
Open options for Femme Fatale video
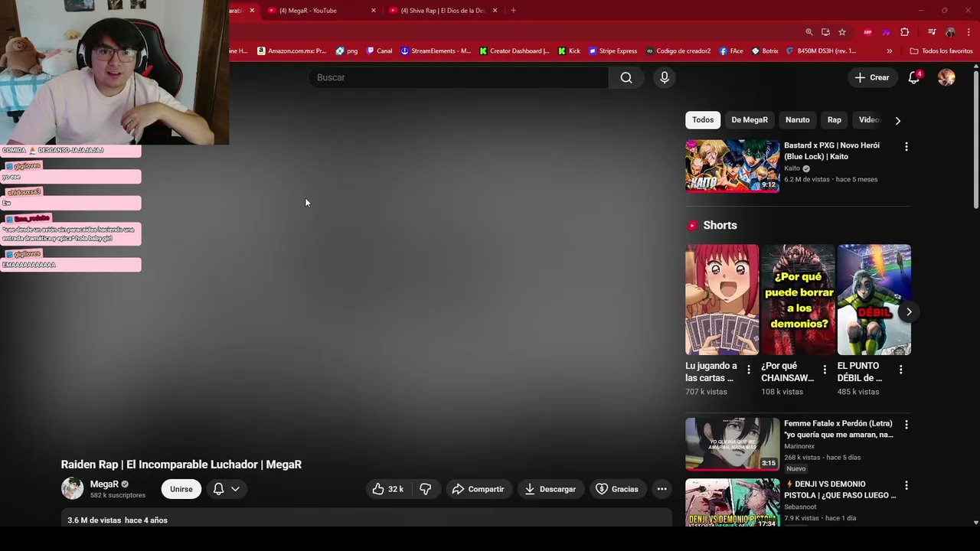click(x=906, y=424)
